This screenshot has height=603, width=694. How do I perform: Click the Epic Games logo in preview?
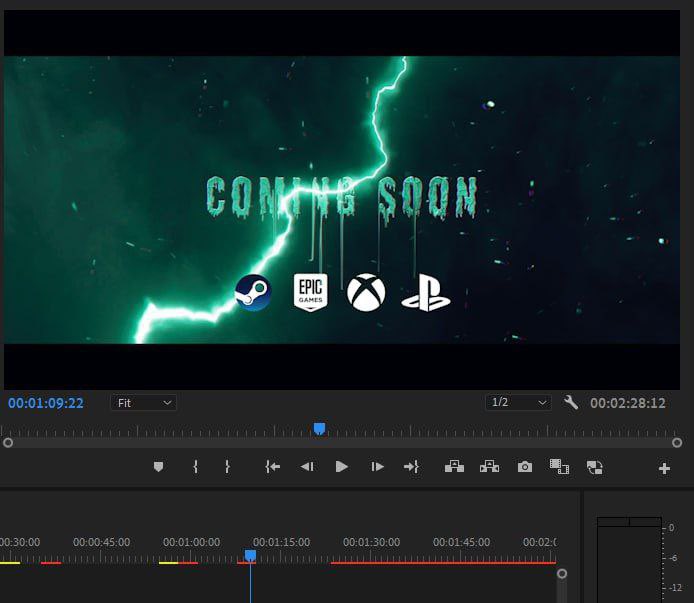click(x=311, y=292)
